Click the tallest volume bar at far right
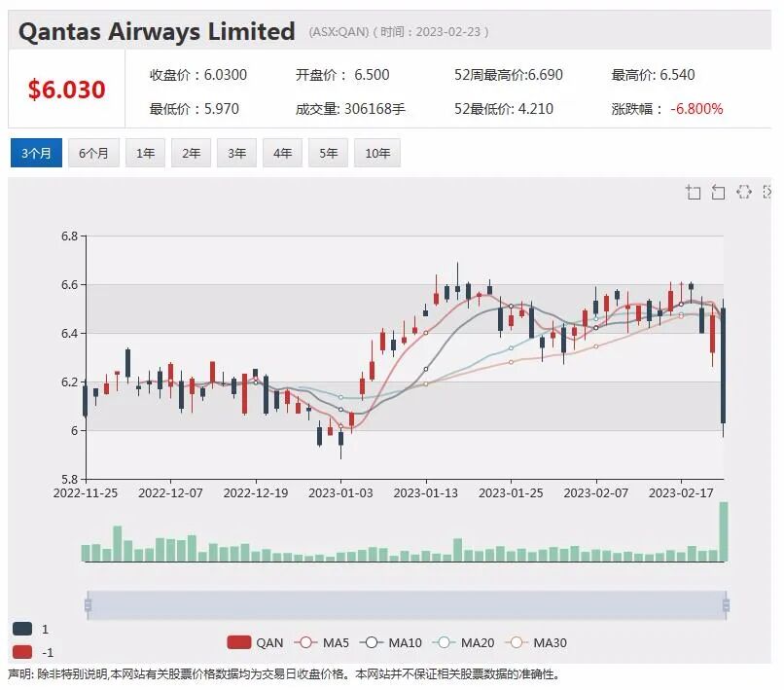The height and width of the screenshot is (690, 784). (724, 532)
